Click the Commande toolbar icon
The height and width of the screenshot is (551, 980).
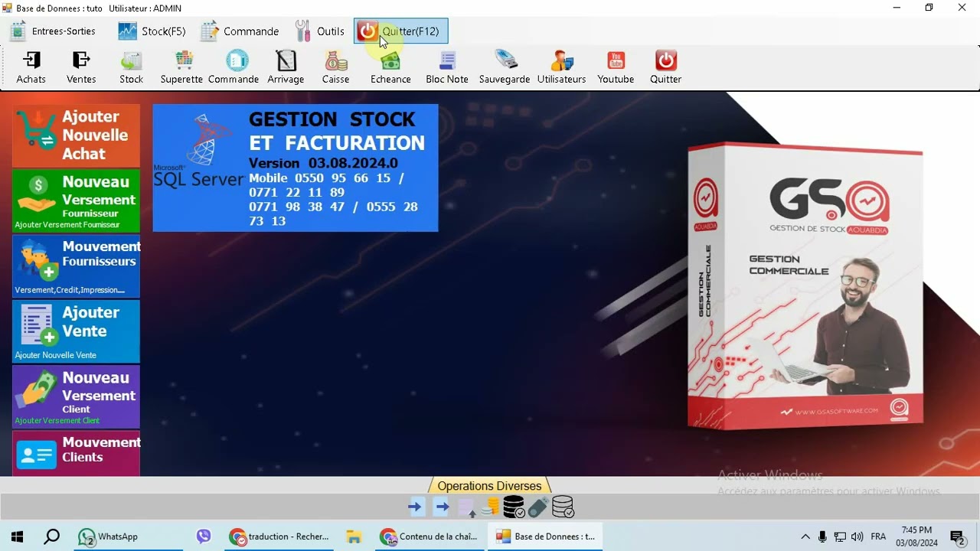(234, 67)
